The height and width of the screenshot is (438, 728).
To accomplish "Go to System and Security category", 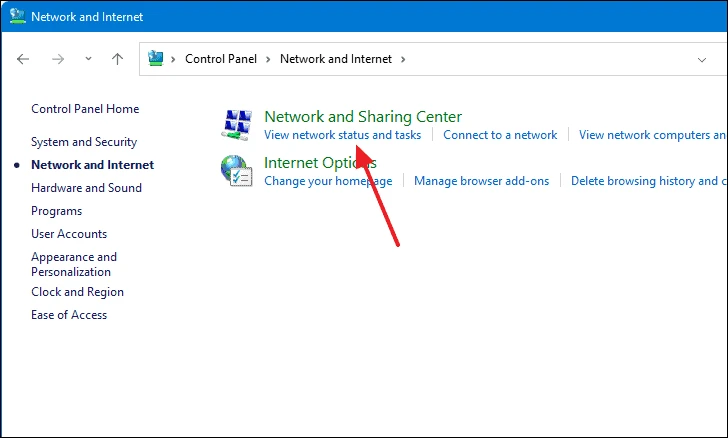I will pyautogui.click(x=84, y=142).
